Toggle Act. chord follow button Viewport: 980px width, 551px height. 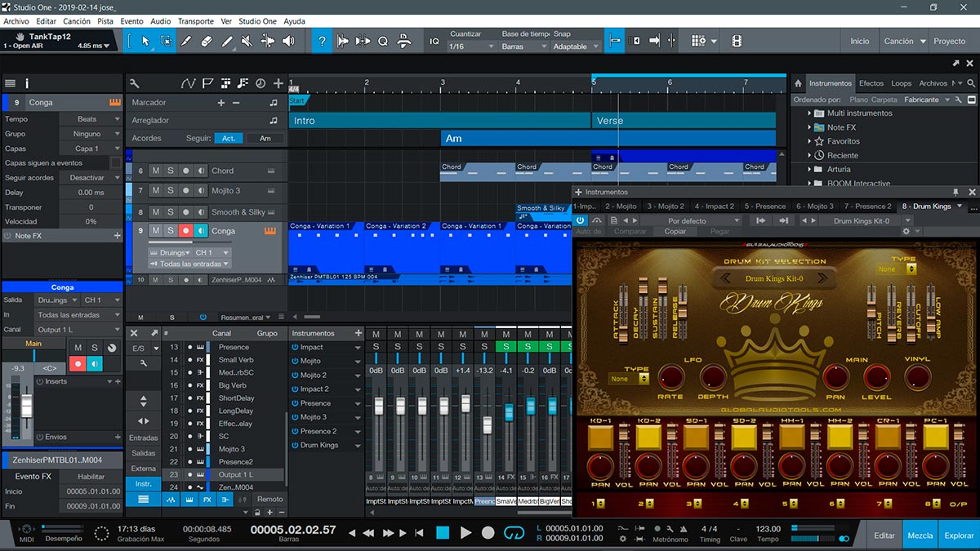coord(229,139)
